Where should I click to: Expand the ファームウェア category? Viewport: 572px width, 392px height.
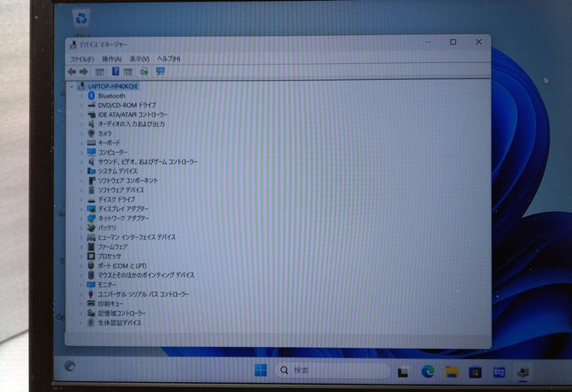[x=82, y=247]
